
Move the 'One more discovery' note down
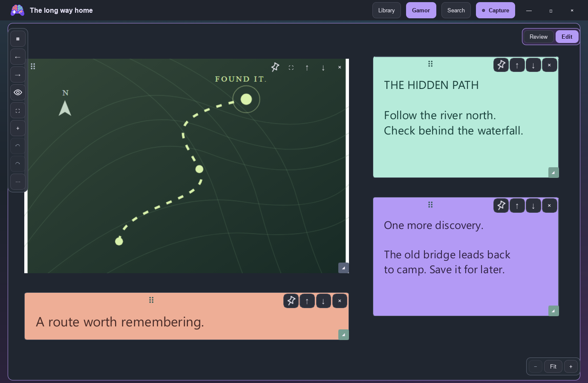point(533,205)
